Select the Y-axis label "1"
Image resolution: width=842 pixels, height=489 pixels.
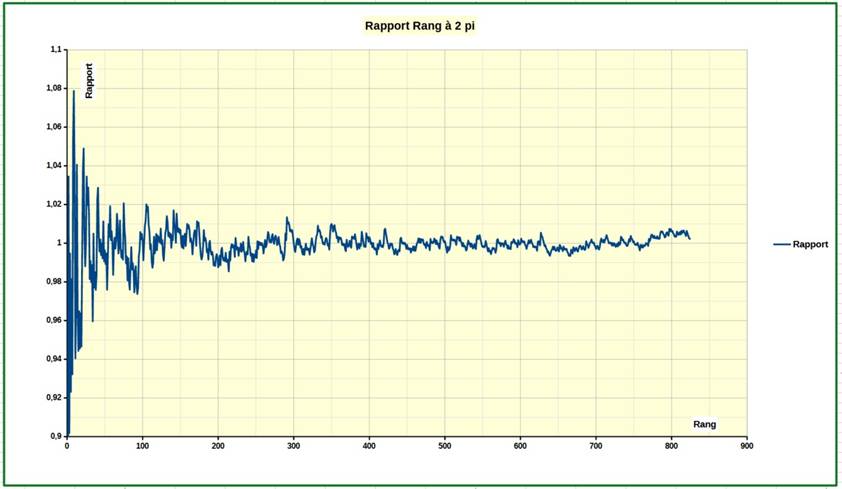59,243
